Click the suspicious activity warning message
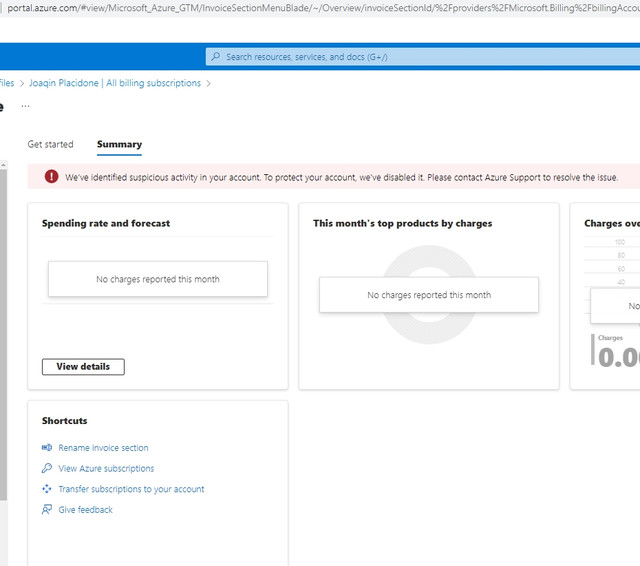This screenshot has height=566, width=640. pyautogui.click(x=341, y=178)
